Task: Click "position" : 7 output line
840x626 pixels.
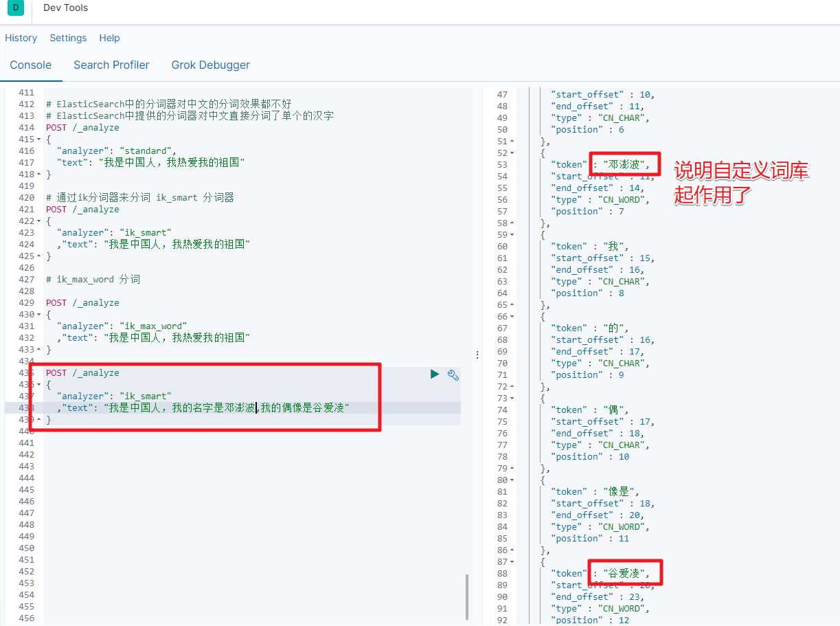Action: pos(587,212)
